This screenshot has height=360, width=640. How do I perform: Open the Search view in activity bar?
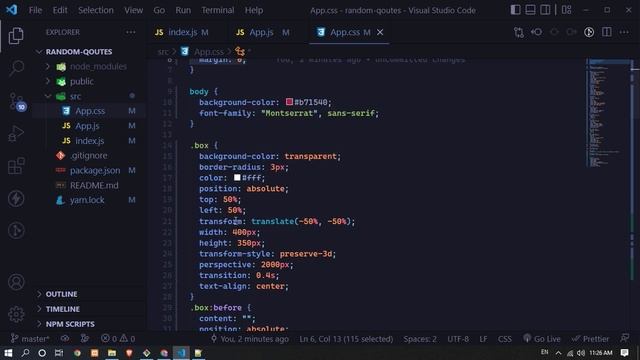pos(16,68)
